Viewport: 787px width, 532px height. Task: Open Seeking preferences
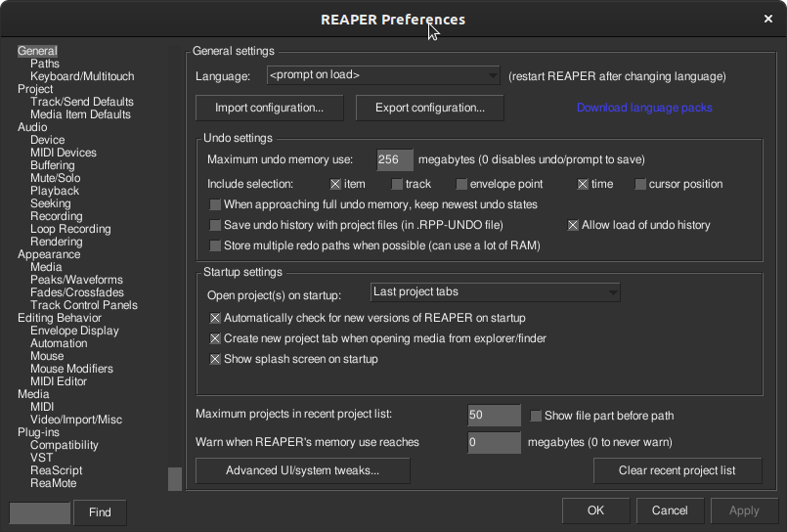pos(50,203)
